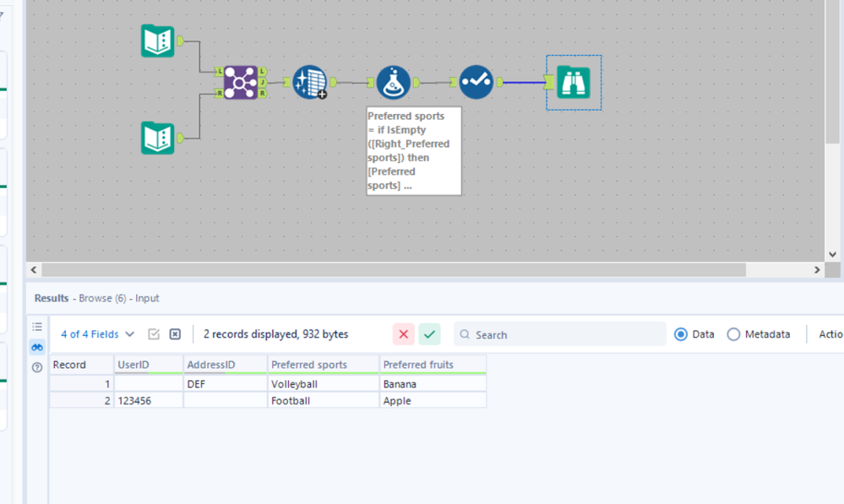Switch to the browse binoculars results view
844x504 pixels.
37,348
